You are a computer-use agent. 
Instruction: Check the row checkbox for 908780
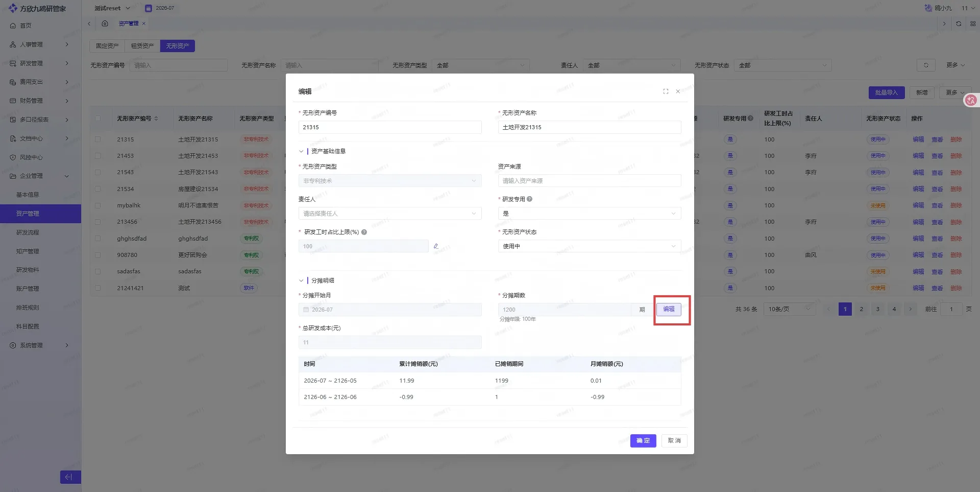click(97, 255)
